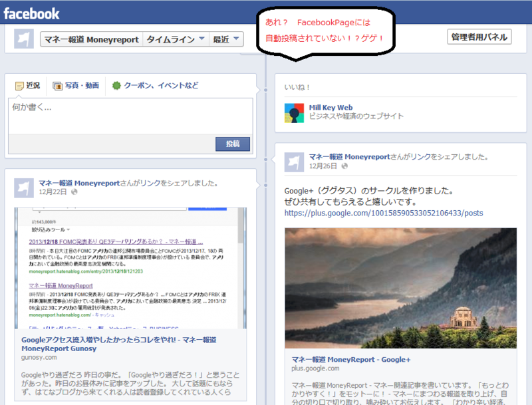Image resolution: width=532 pixels, height=405 pixels.
Task: Open the landscape photo link preview
Action: [x=401, y=288]
